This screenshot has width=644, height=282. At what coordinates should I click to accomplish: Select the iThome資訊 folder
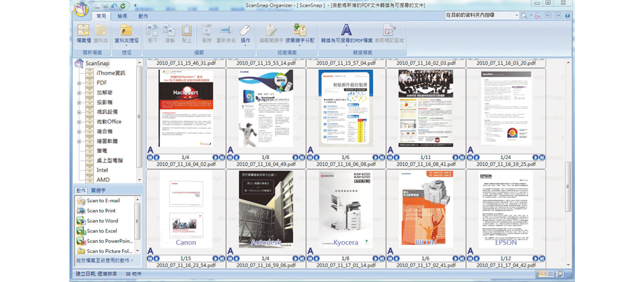111,73
